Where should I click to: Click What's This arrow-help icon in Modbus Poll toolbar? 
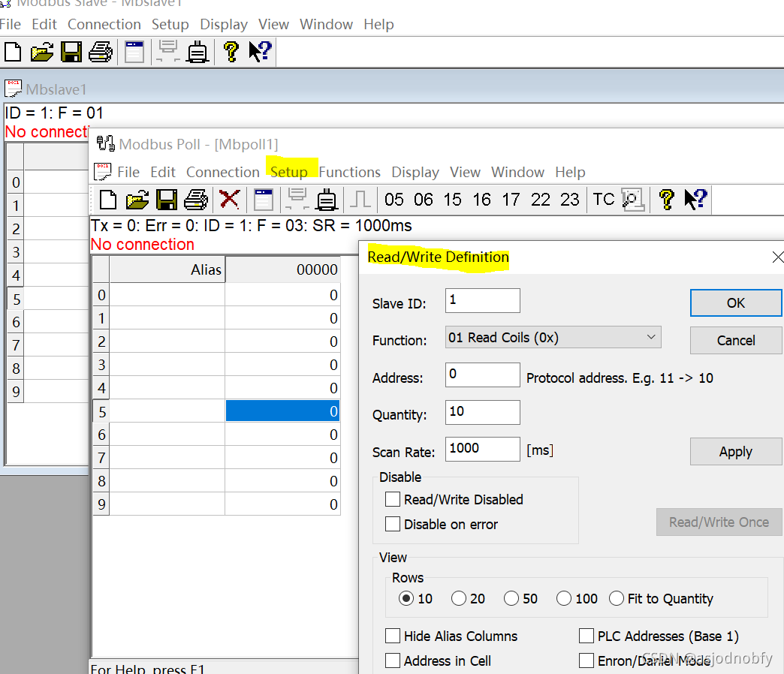695,200
